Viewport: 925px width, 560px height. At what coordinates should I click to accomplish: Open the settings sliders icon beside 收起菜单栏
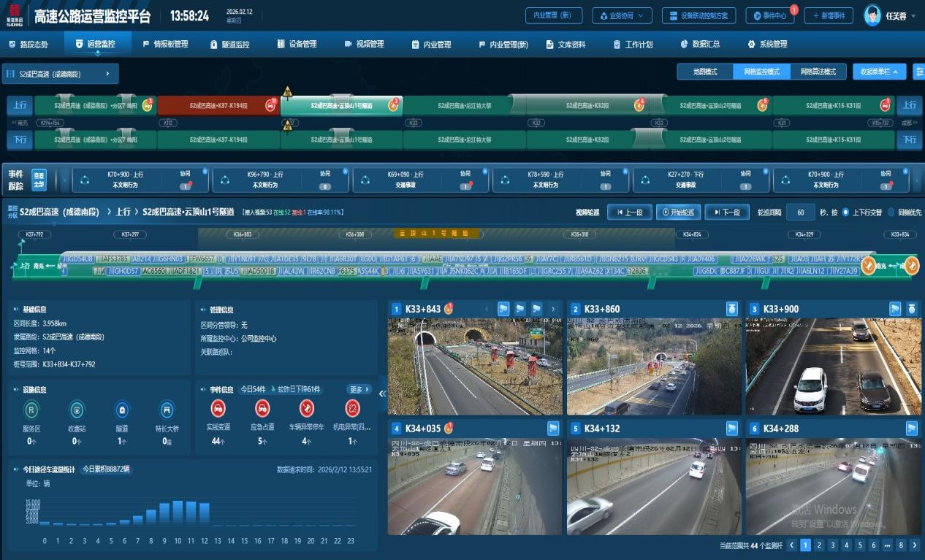pos(918,72)
